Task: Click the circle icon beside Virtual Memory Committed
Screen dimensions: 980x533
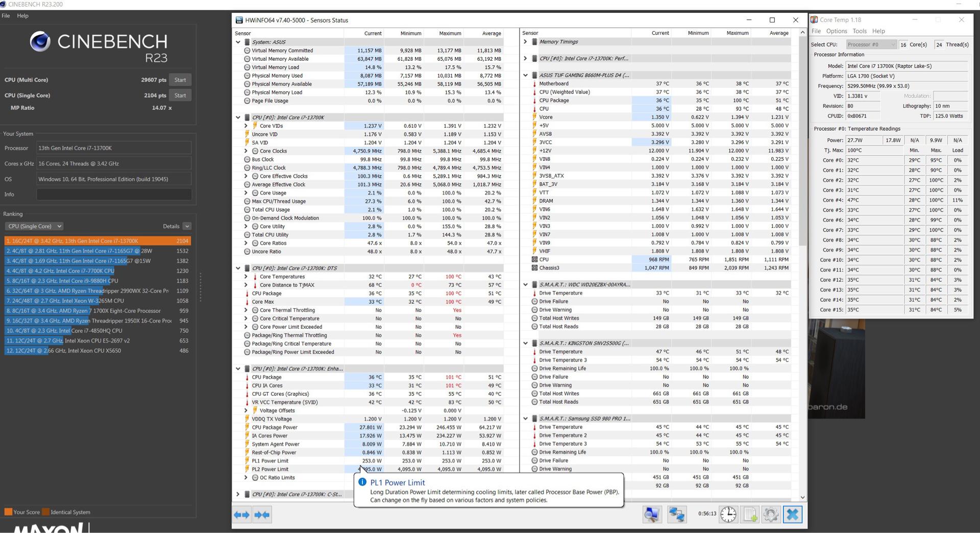Action: click(247, 51)
